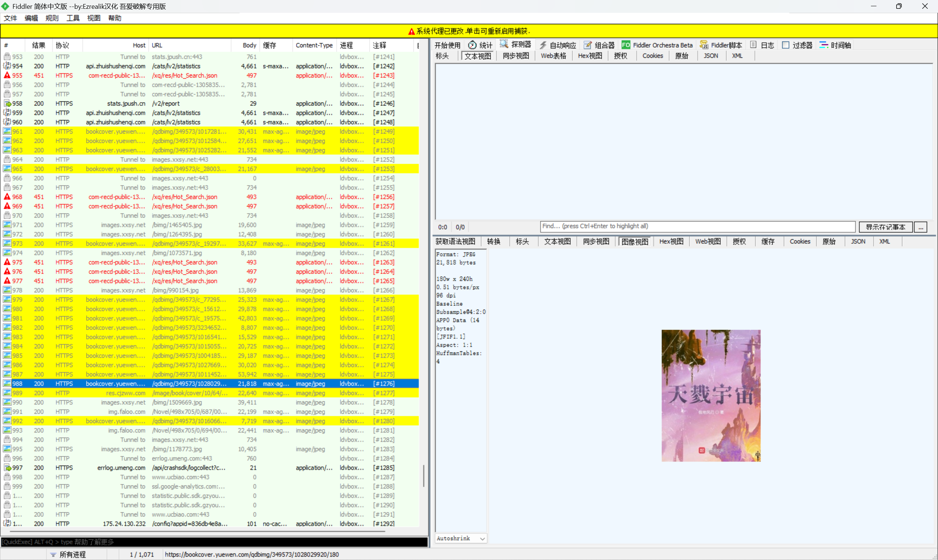Click green arrow icon of session 958
This screenshot has height=560, width=938.
click(7, 103)
